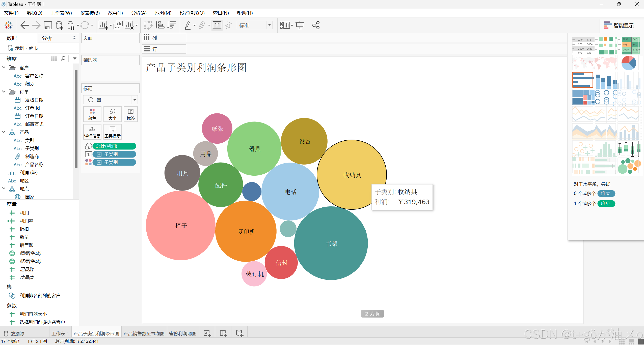
Task: Click the orange 复印机 bubble
Action: (x=246, y=231)
